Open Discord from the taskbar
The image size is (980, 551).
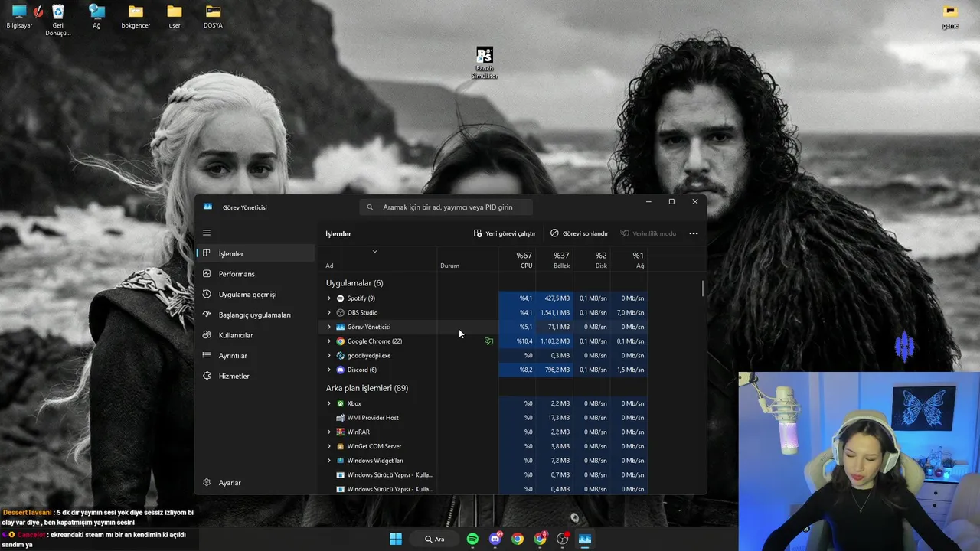coord(495,539)
